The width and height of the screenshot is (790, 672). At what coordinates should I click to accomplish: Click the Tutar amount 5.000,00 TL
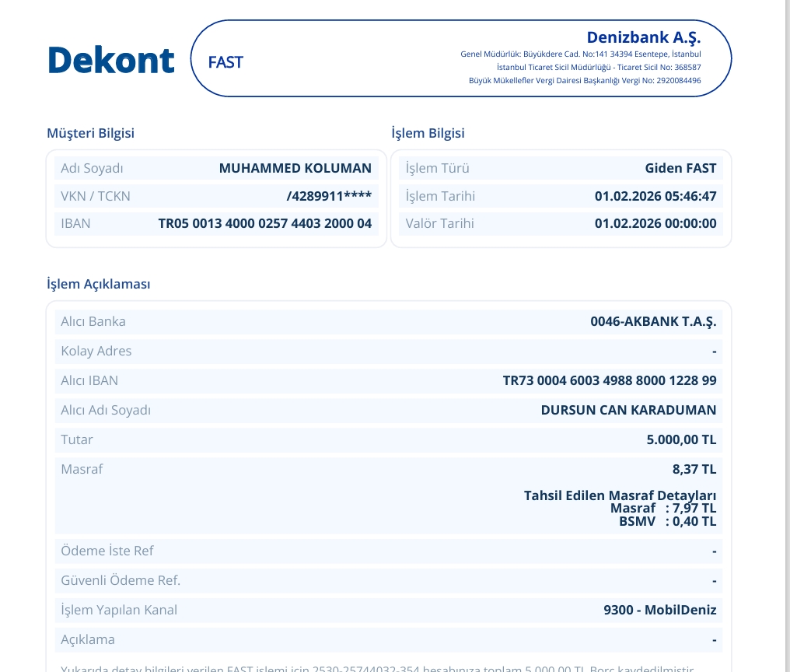(x=681, y=439)
